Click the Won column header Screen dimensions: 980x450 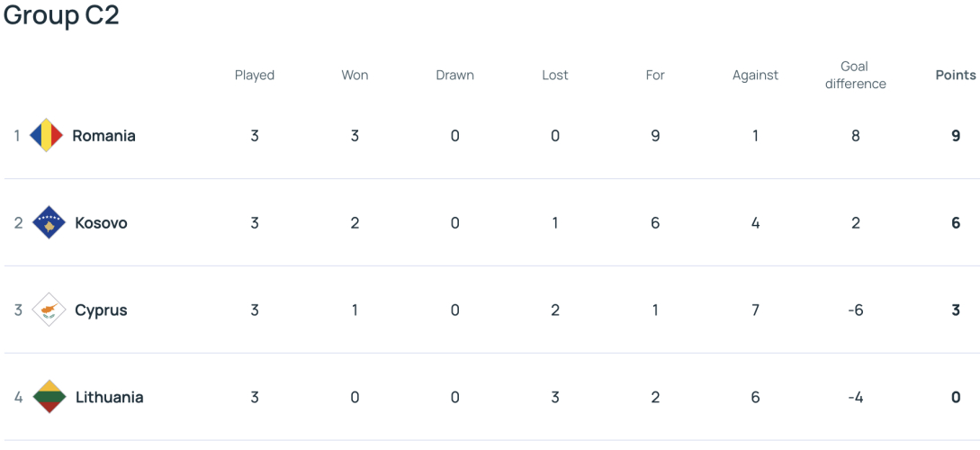click(355, 75)
